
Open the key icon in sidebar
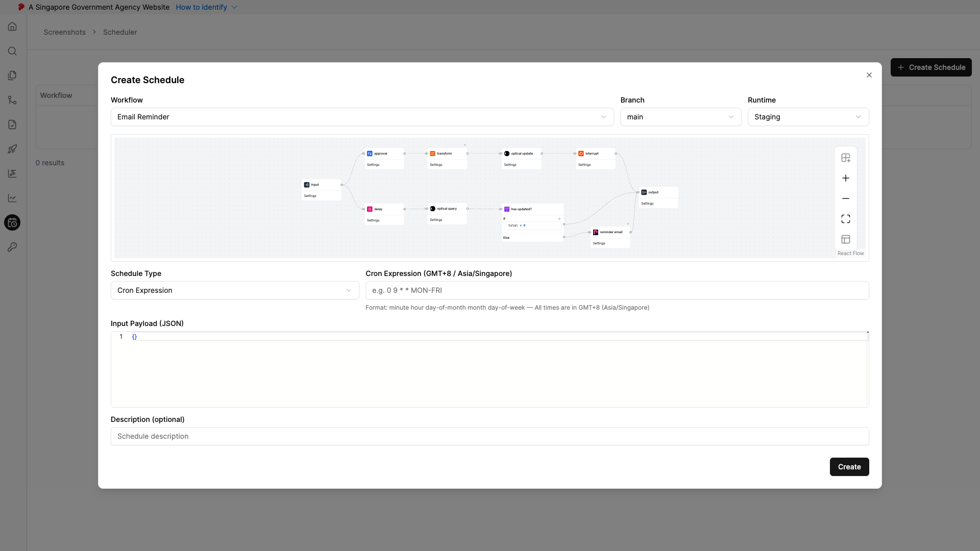tap(12, 247)
